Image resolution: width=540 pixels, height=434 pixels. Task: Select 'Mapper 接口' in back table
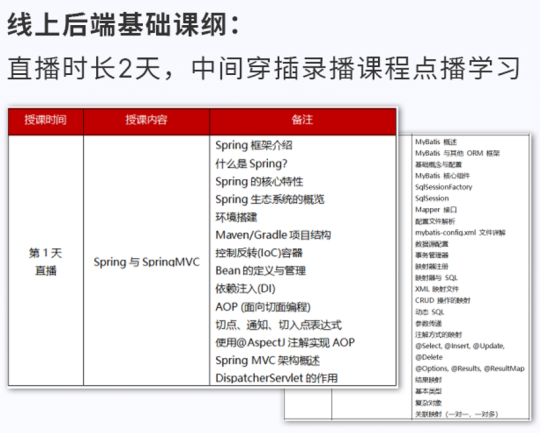tap(436, 210)
